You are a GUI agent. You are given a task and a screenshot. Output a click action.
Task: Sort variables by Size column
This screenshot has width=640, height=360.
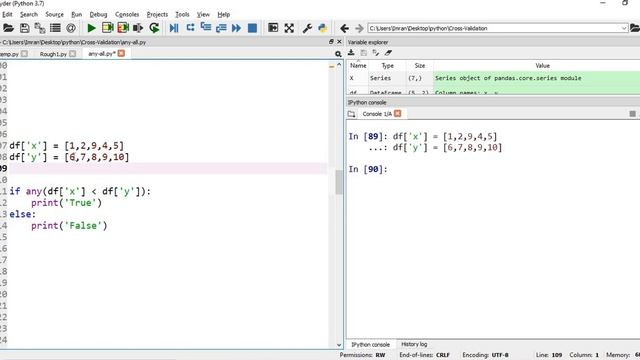pyautogui.click(x=420, y=65)
